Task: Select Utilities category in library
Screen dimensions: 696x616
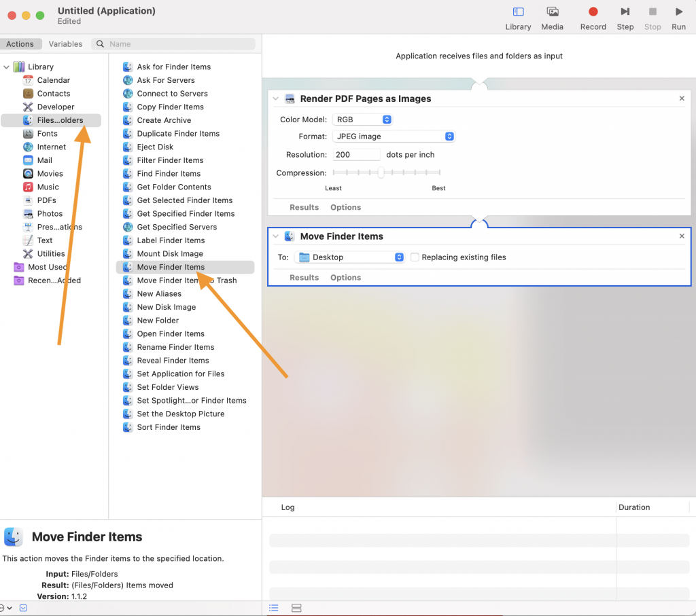Action: tap(50, 254)
